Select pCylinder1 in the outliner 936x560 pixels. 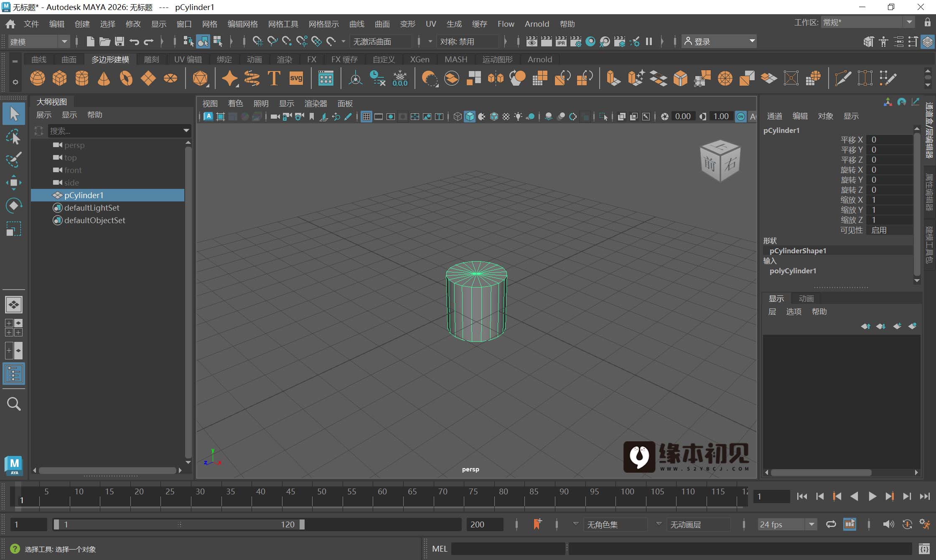click(x=84, y=195)
